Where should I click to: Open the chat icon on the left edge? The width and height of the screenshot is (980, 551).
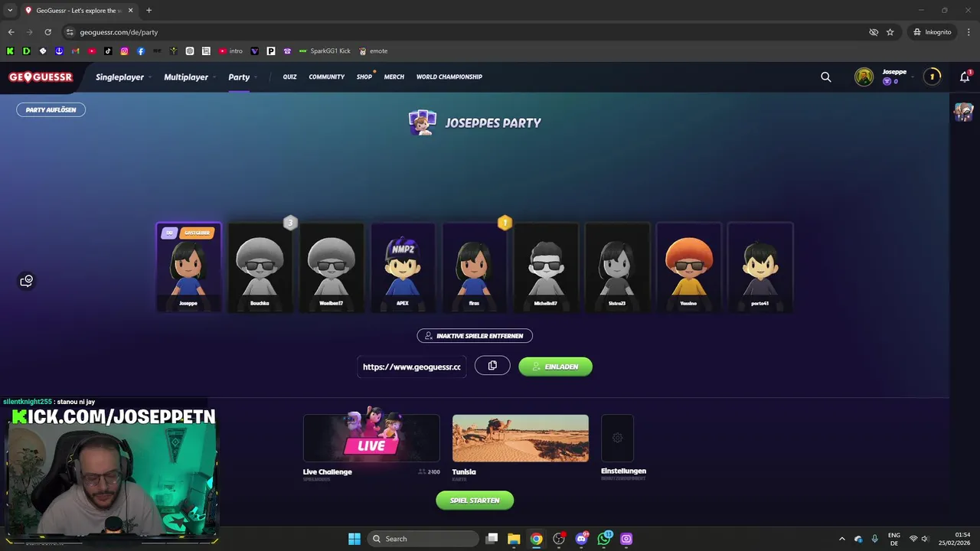pyautogui.click(x=27, y=281)
